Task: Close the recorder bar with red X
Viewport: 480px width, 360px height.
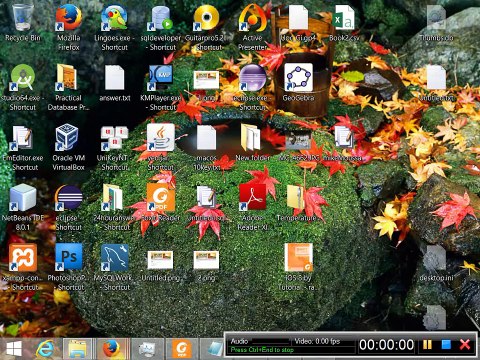Action: [x=465, y=344]
